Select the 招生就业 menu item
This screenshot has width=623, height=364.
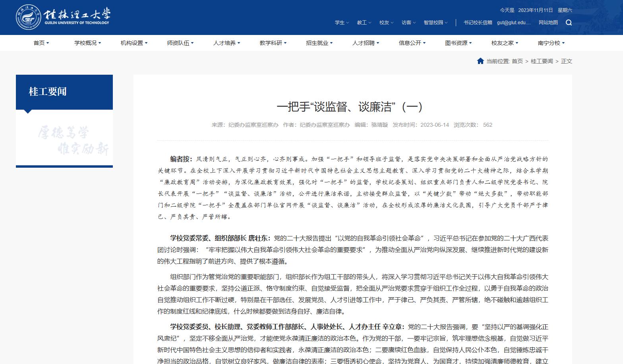tap(319, 43)
